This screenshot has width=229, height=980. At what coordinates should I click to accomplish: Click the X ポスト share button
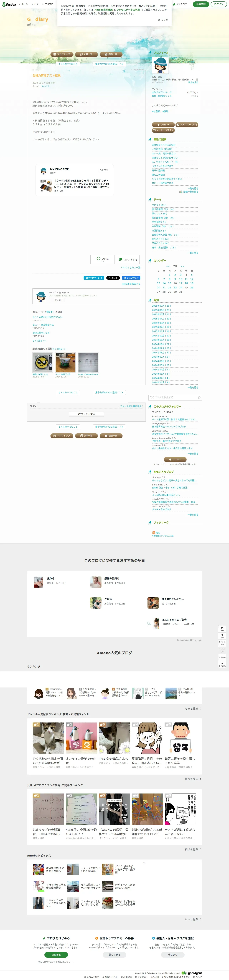coord(113,278)
